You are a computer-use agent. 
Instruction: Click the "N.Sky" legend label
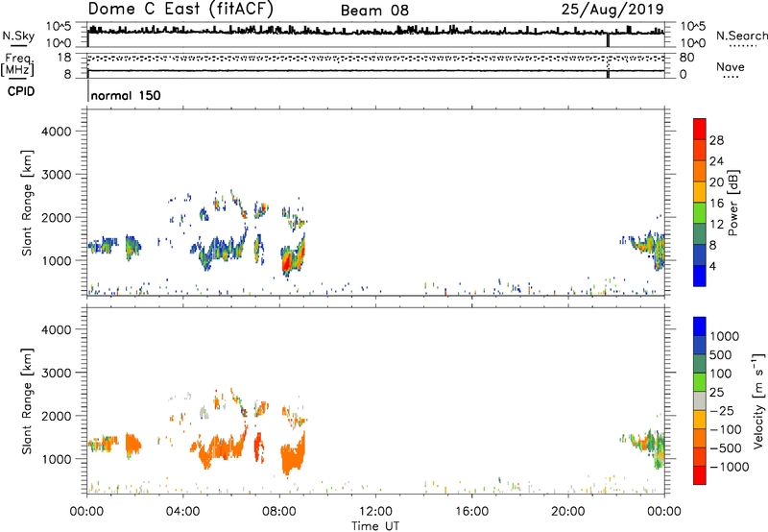tap(18, 36)
